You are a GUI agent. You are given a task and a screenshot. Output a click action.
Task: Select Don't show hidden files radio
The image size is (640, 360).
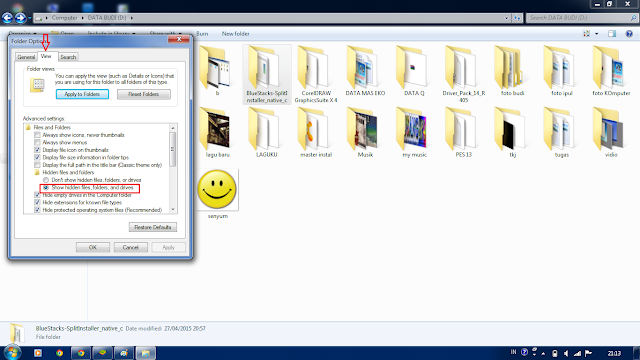click(46, 180)
